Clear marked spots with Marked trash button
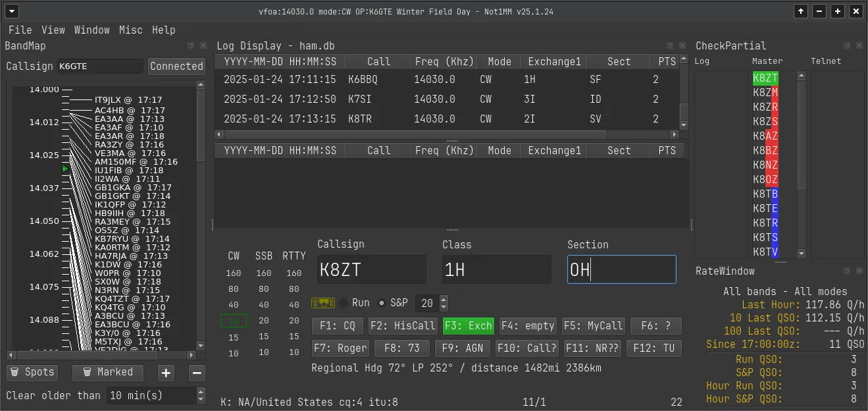Viewport: 868px width, 411px height. tap(107, 372)
